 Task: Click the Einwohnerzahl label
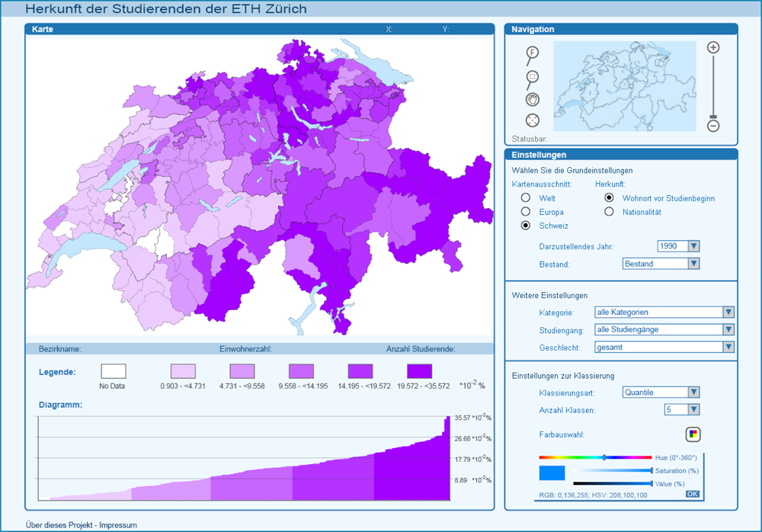point(245,348)
